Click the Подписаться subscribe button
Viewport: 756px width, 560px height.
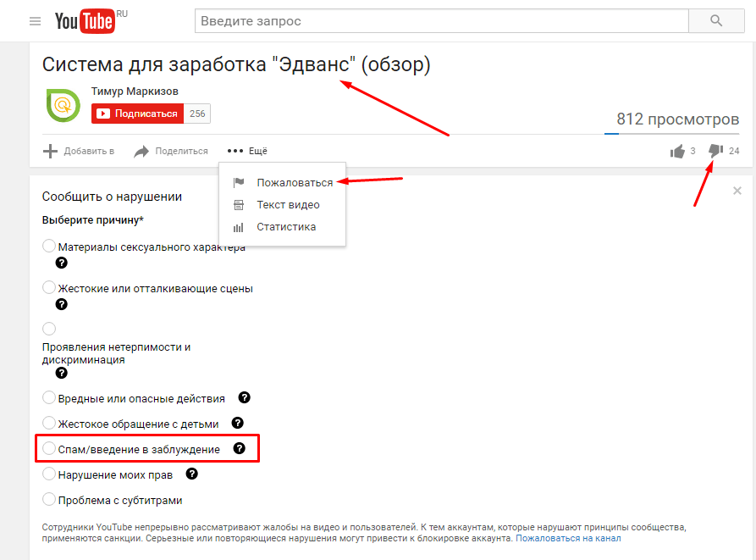[137, 114]
